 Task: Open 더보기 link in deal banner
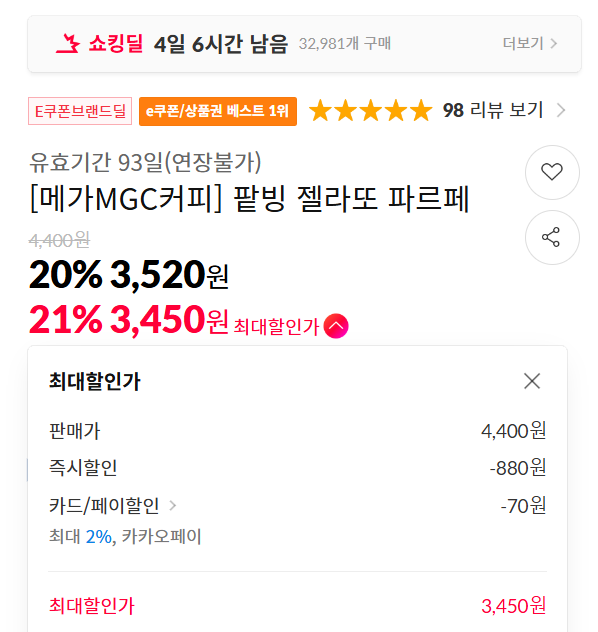(523, 43)
